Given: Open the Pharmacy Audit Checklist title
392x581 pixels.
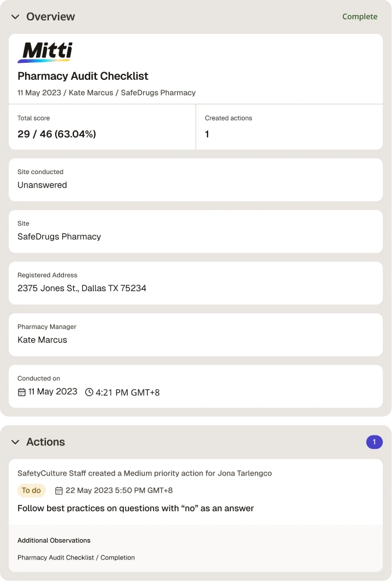Looking at the screenshot, I should (x=83, y=76).
